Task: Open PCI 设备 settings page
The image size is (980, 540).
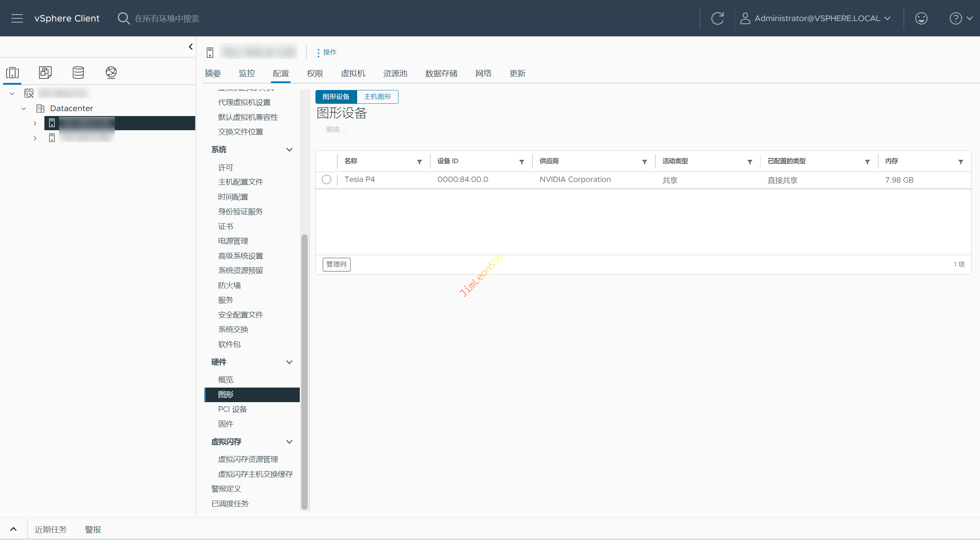Action: (232, 409)
